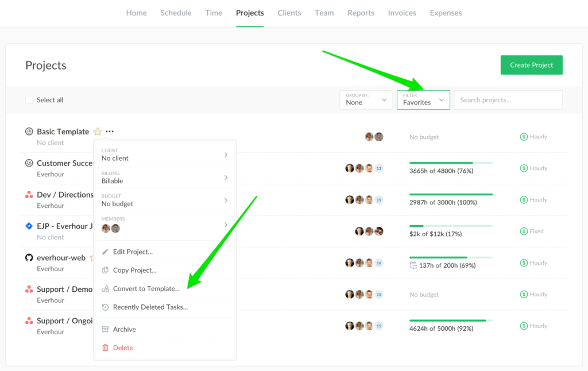Screen dimensions: 588x371
Task: Click the Asana icon beside Support / Demo
Action: click(x=29, y=289)
